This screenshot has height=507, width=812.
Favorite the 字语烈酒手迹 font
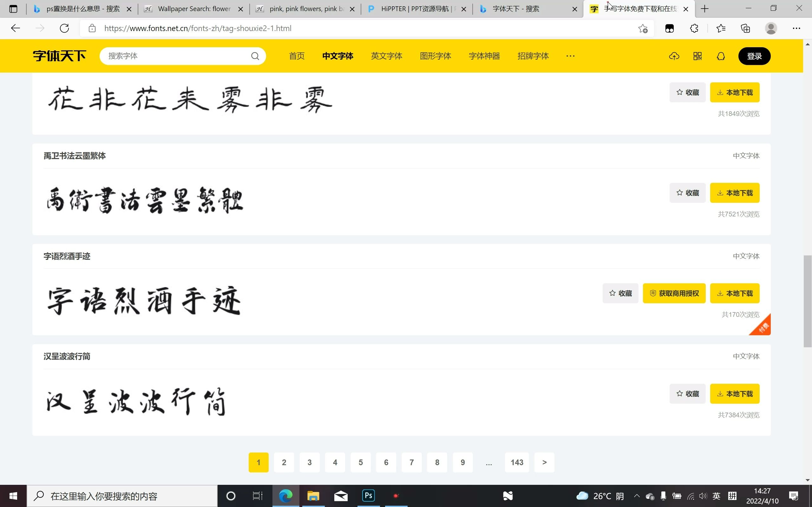tap(620, 293)
